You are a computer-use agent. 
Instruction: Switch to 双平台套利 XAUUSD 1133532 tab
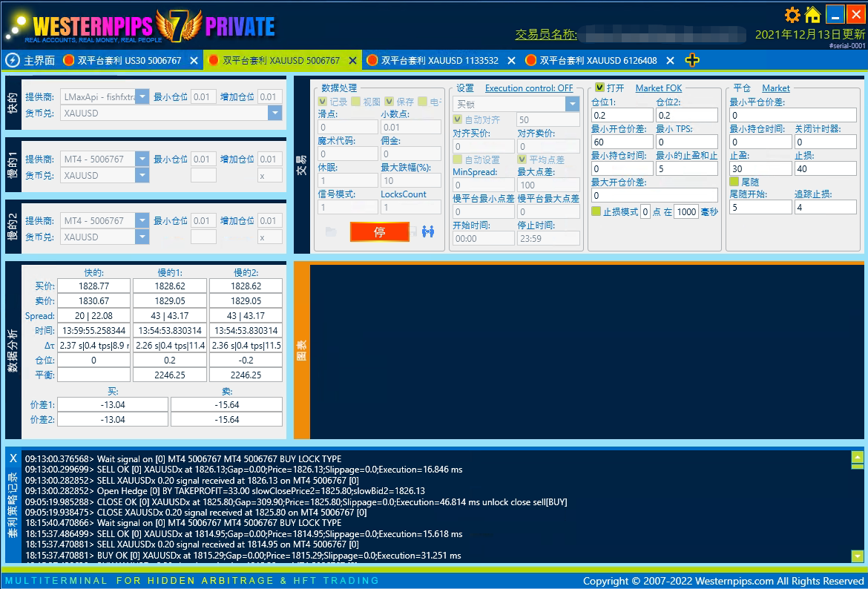point(440,60)
